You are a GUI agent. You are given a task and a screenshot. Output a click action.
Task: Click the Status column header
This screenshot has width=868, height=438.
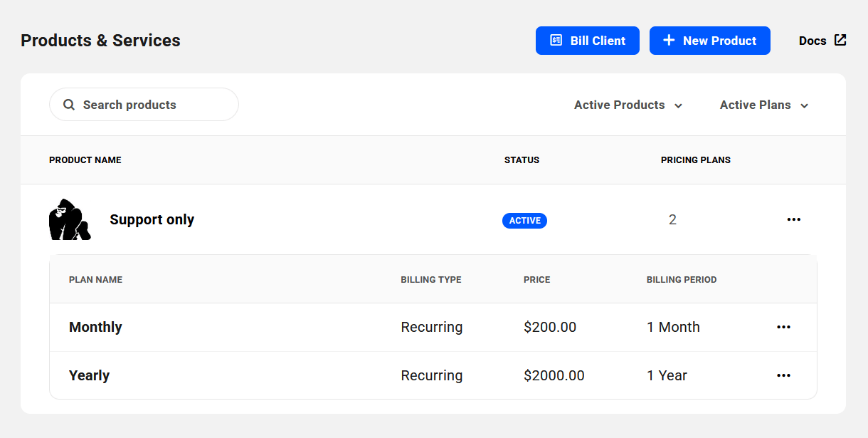coord(522,160)
